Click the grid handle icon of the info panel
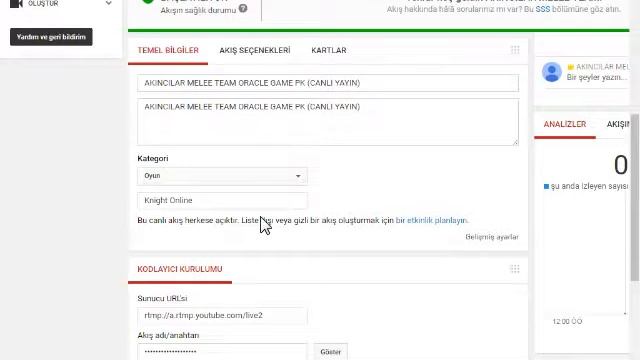Image resolution: width=640 pixels, height=360 pixels. coord(515,50)
